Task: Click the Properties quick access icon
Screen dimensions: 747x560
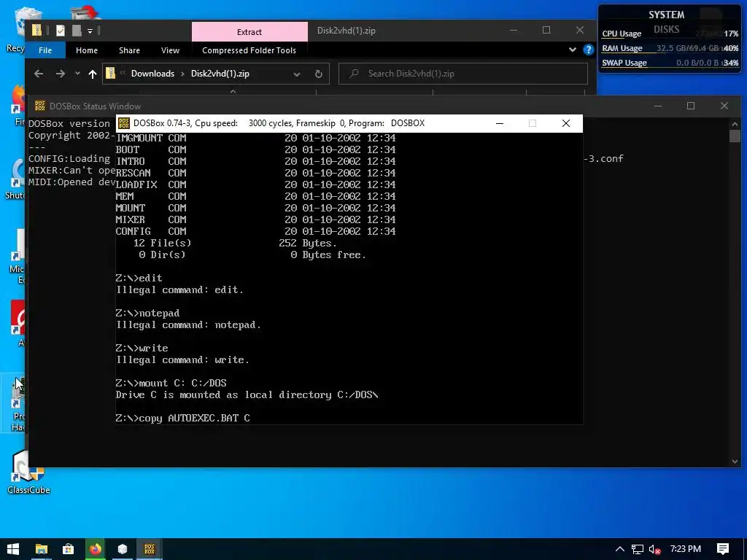Action: click(x=61, y=31)
